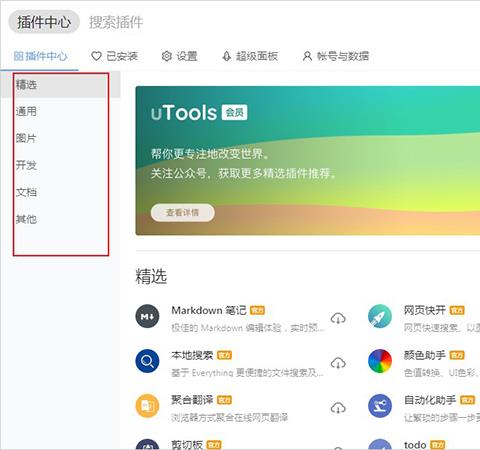Open the 颜色助手 plugin title
480x450 pixels.
(425, 355)
